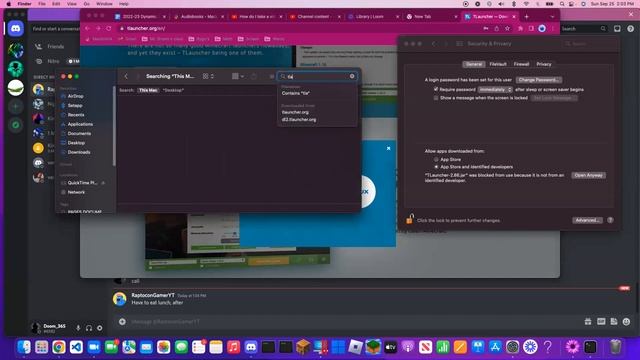The height and width of the screenshot is (360, 640).
Task: Select App Store and identified developers option
Action: 436,167
